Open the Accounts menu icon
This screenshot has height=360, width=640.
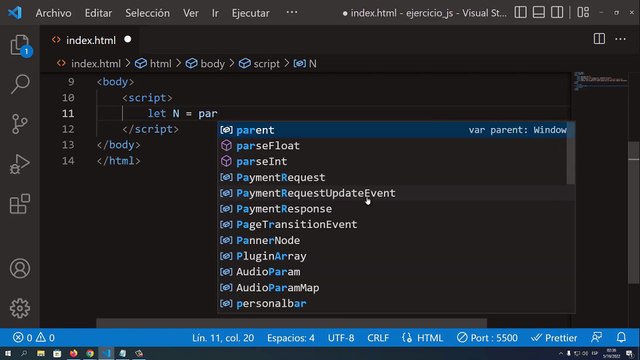(20, 268)
